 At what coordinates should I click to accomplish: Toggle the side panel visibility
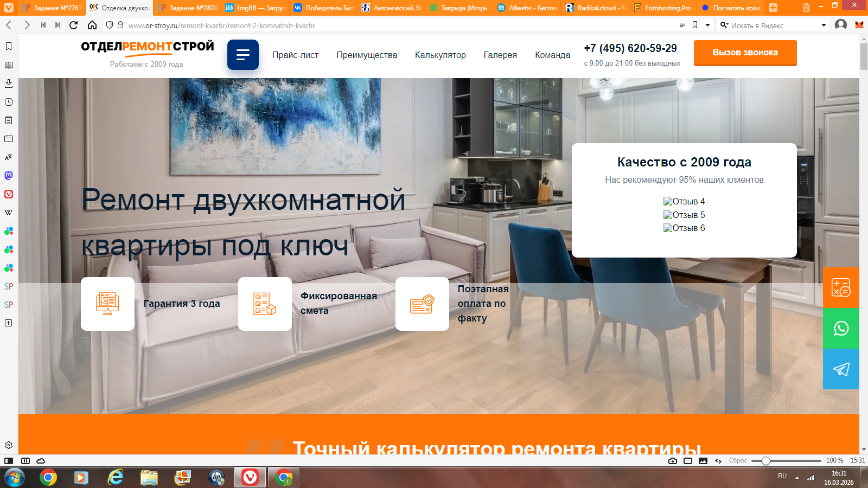coord(9,461)
